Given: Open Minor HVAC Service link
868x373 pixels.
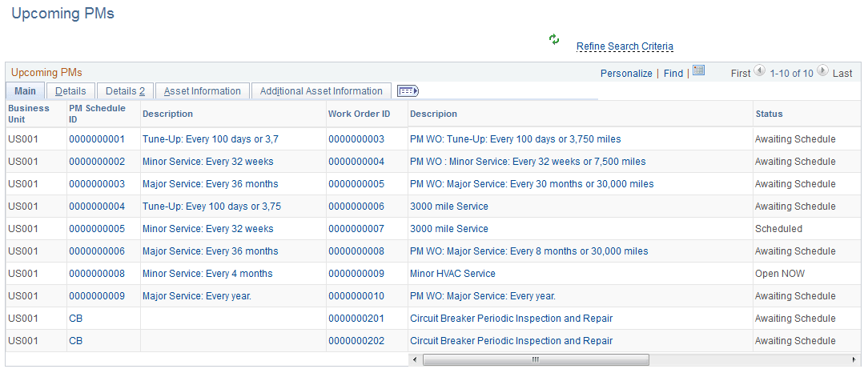Looking at the screenshot, I should (452, 274).
